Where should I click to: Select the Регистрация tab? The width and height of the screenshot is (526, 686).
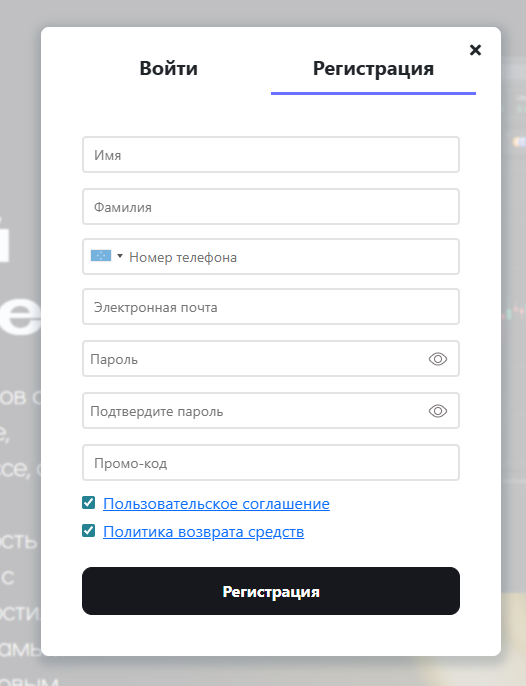click(x=373, y=69)
